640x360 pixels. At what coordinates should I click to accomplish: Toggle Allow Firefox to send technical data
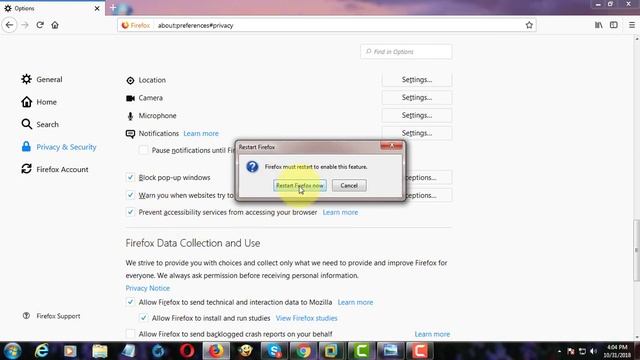click(130, 302)
